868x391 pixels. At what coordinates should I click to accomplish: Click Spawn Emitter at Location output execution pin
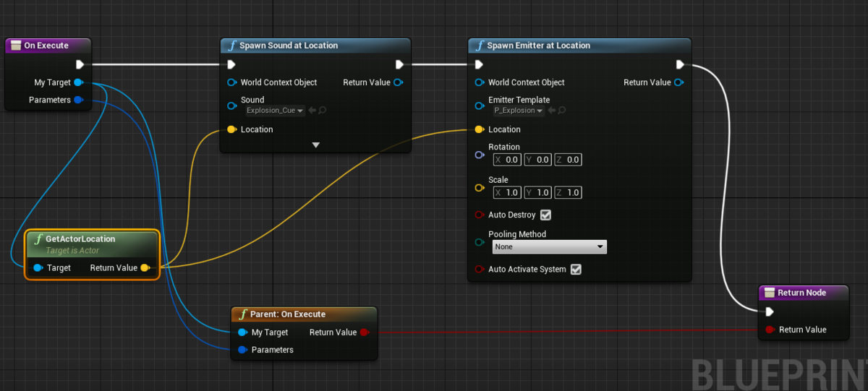[680, 64]
